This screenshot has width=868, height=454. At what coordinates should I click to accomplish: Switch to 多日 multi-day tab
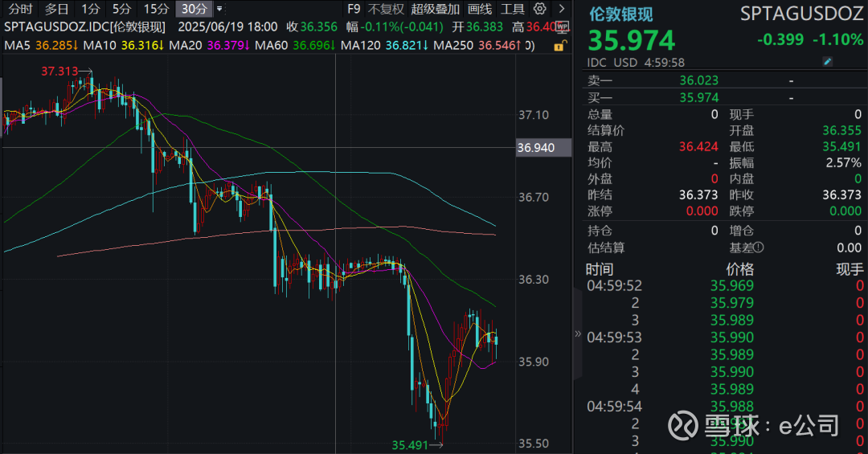coord(56,9)
